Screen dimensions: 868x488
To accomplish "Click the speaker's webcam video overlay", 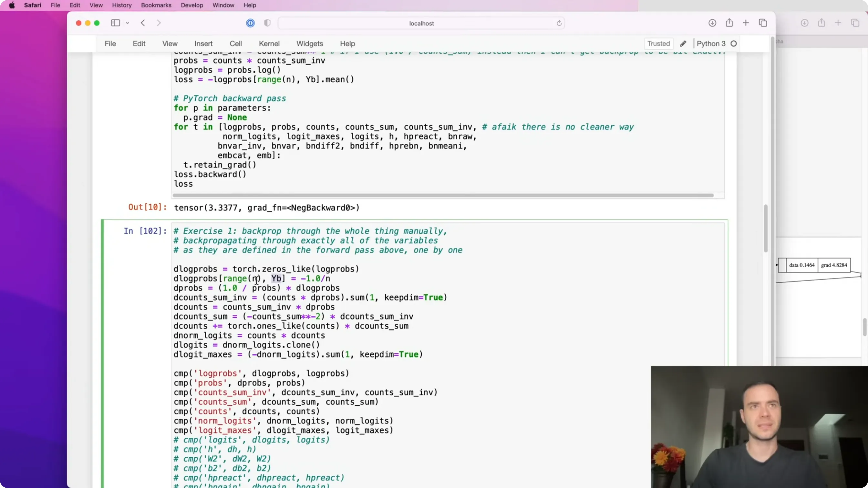I will coord(759,427).
